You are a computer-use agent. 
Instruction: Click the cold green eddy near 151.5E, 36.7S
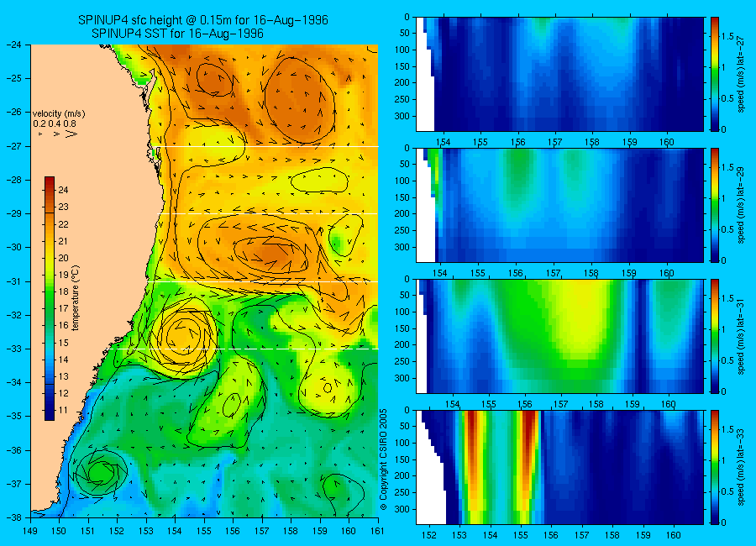(100, 472)
